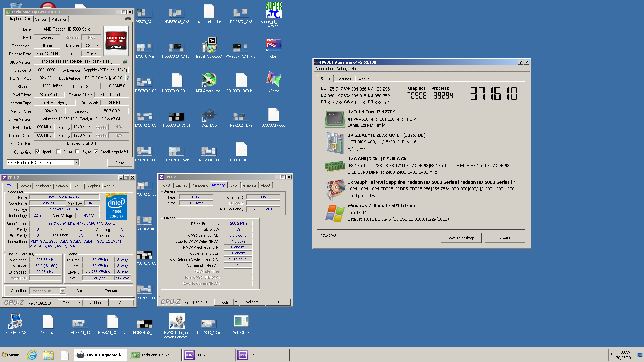Click GPU-Z screenshot camera icon
This screenshot has height=362, width=644.
[x=128, y=19]
